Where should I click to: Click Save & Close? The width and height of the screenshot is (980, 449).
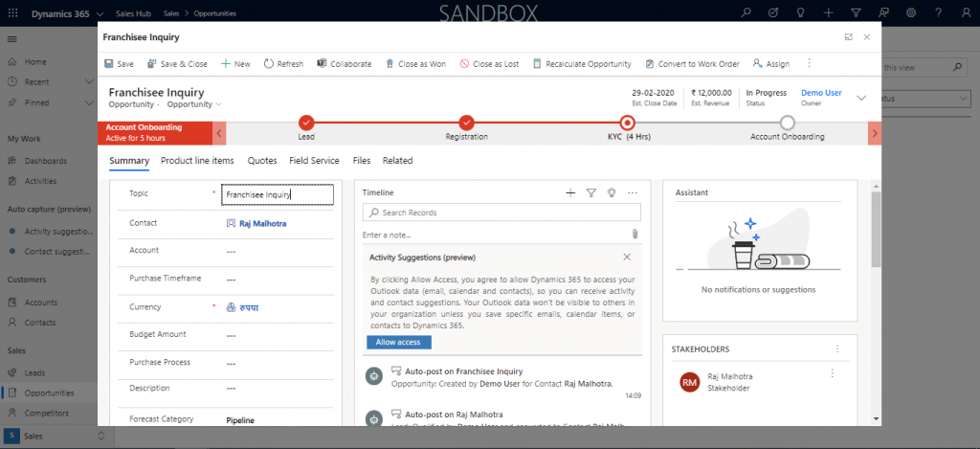click(x=177, y=64)
